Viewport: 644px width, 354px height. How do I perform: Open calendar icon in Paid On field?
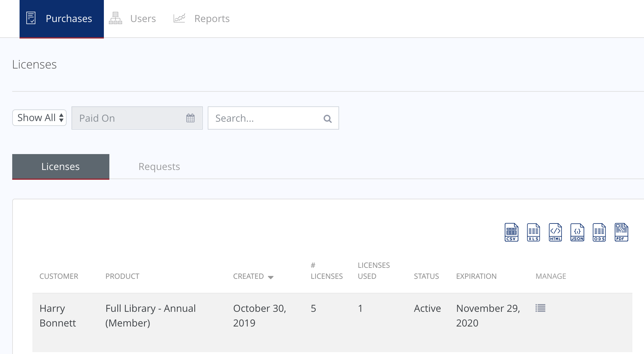point(190,118)
